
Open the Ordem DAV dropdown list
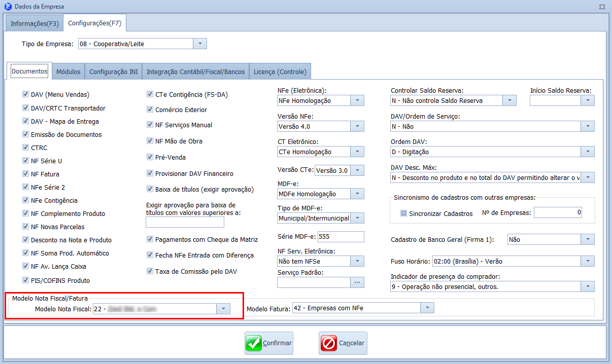[587, 152]
